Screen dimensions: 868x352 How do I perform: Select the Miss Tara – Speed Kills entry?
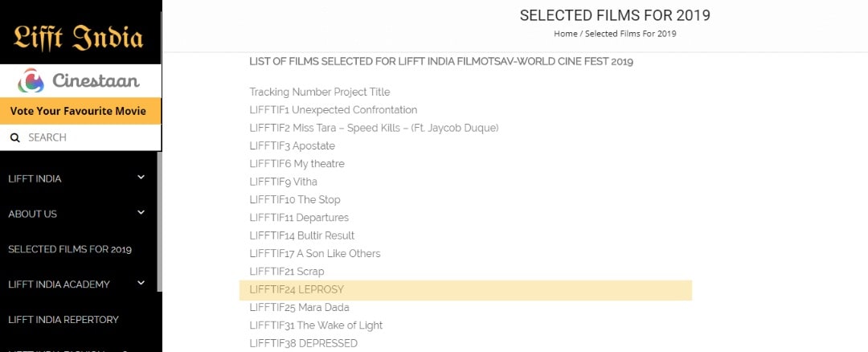[374, 128]
